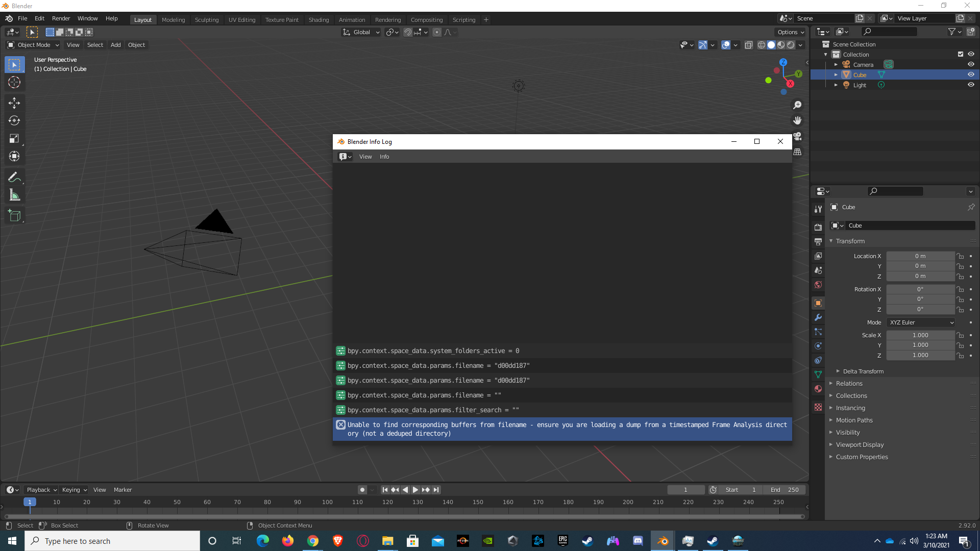
Task: Expand the Viewport Display panel
Action: pos(860,445)
